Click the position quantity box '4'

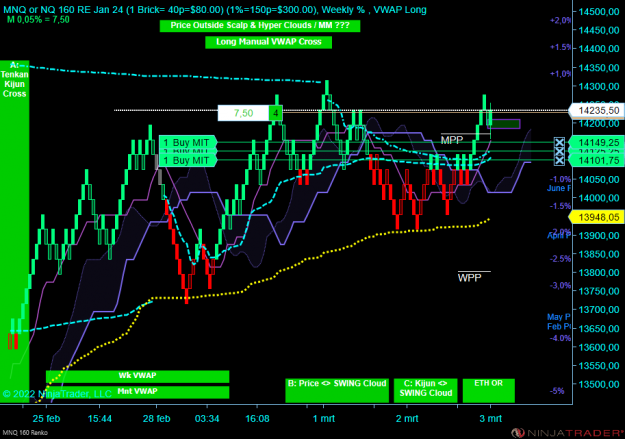pyautogui.click(x=275, y=113)
